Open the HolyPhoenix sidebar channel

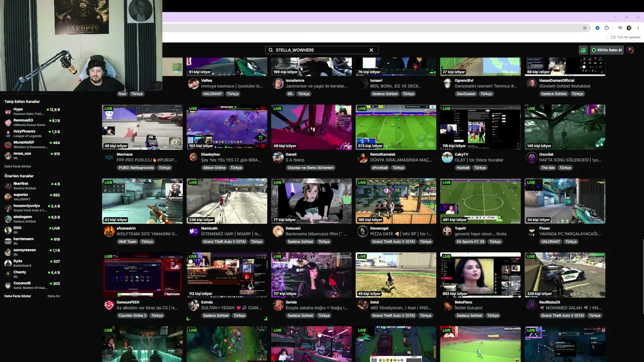[33, 134]
